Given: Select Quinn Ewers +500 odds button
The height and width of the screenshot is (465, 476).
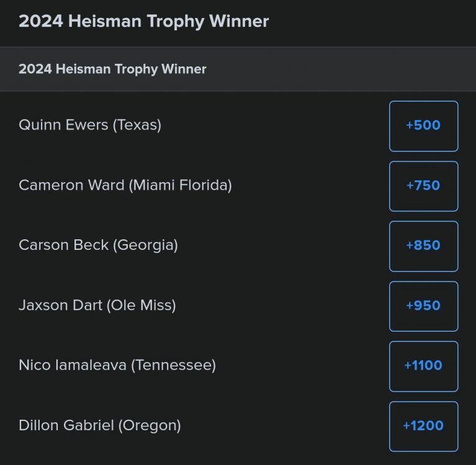Looking at the screenshot, I should click(423, 126).
